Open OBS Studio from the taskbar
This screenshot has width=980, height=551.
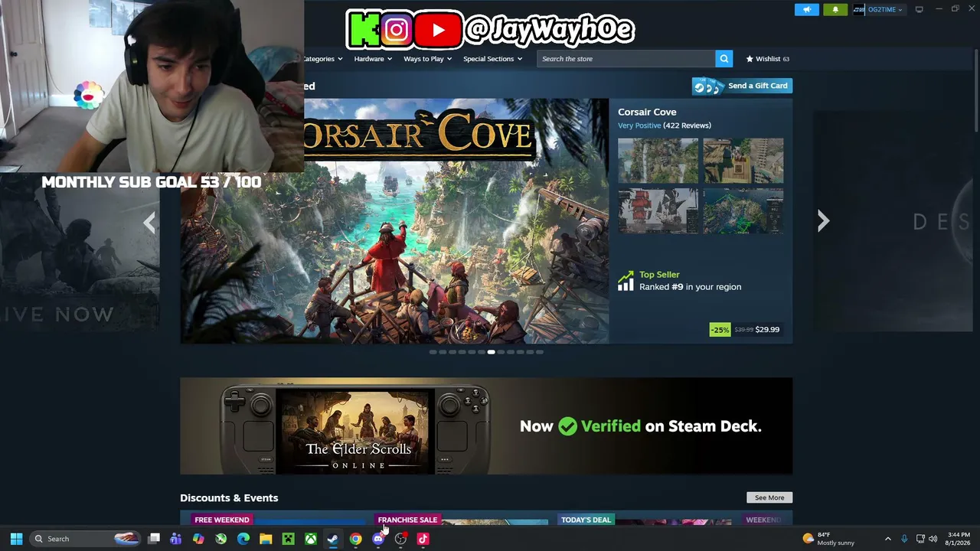click(x=400, y=539)
